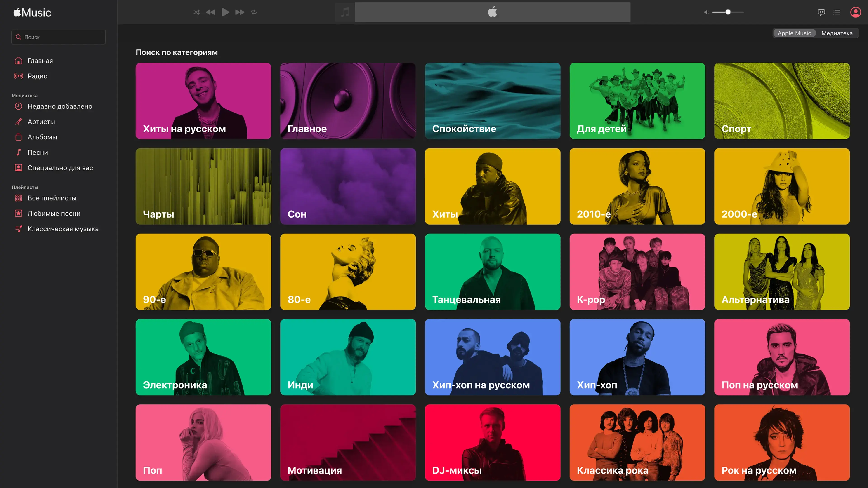Viewport: 868px width, 488px height.
Task: Open Классическая музыка playlist
Action: 63,229
